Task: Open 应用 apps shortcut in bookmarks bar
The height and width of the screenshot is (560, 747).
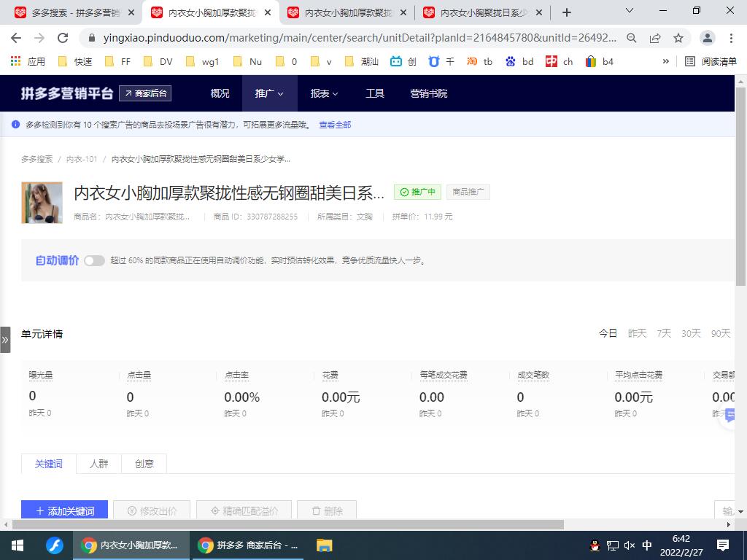Action: click(x=28, y=61)
